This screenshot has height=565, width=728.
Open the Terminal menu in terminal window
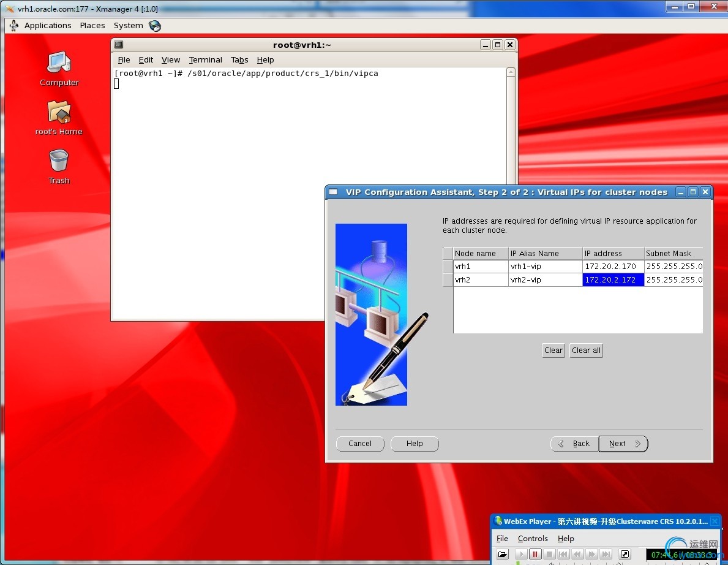(205, 59)
